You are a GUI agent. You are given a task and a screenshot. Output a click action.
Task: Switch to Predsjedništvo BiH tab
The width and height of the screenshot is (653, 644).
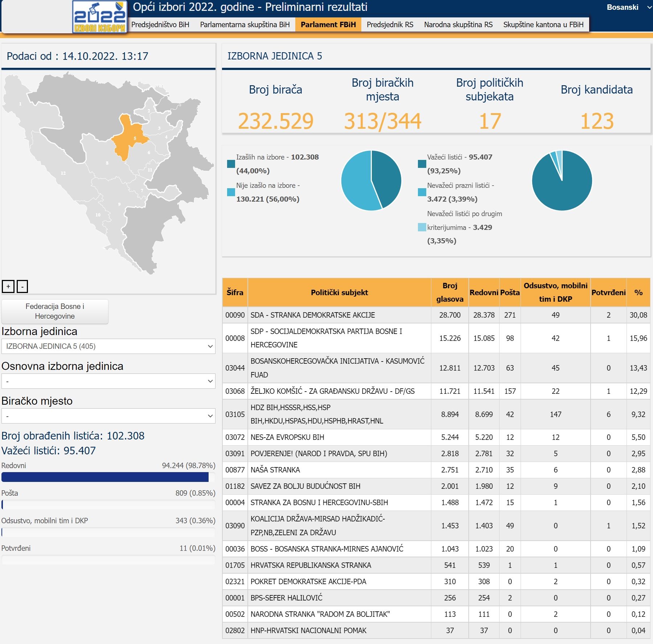tap(160, 25)
